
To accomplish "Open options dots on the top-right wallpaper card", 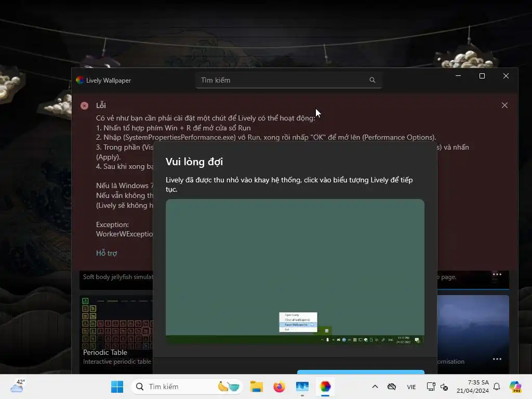I will [x=497, y=274].
